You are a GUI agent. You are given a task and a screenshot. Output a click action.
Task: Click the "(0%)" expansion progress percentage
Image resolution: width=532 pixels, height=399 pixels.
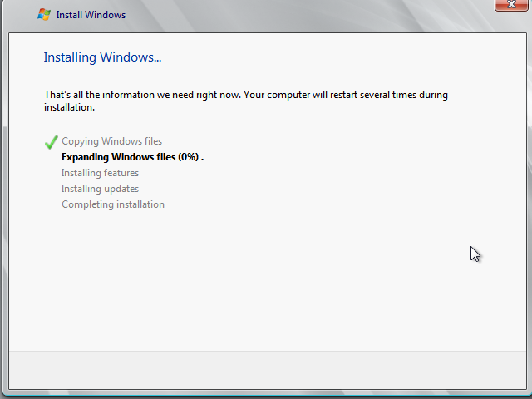click(188, 157)
